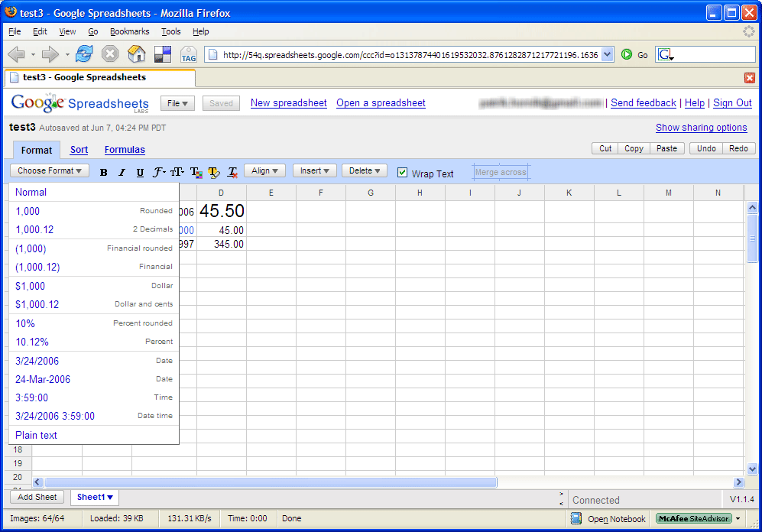Click the vertical scrollbar up arrow

[x=752, y=207]
